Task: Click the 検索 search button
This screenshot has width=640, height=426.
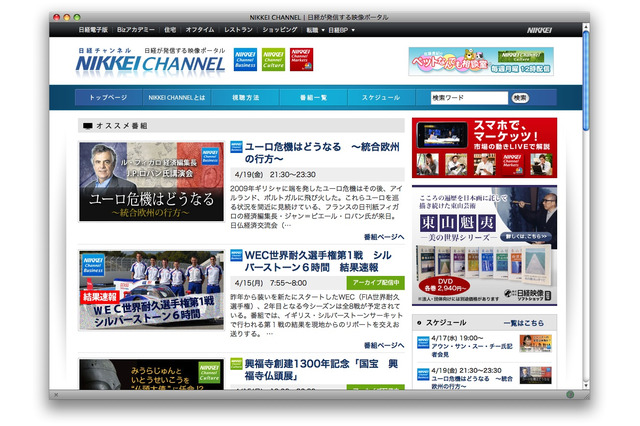Action: [x=520, y=98]
